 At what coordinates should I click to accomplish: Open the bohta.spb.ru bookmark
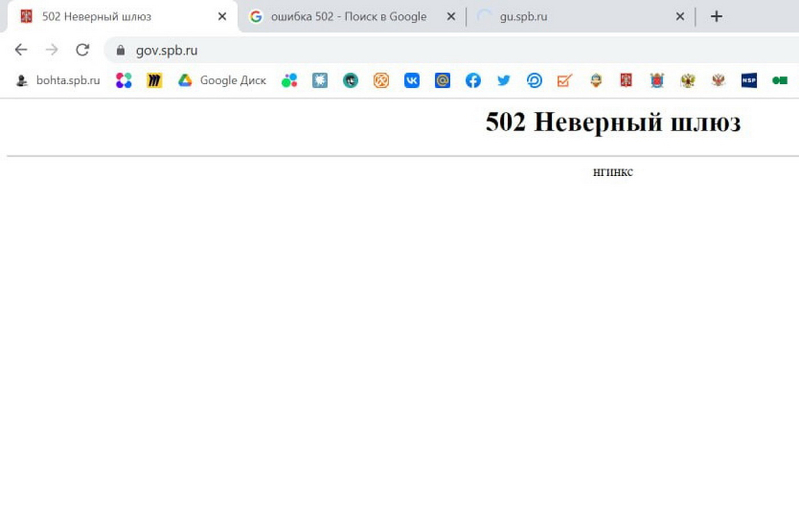(58, 80)
